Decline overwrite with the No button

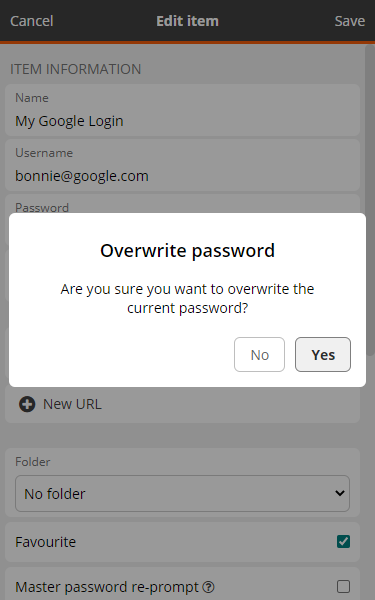pyautogui.click(x=259, y=354)
